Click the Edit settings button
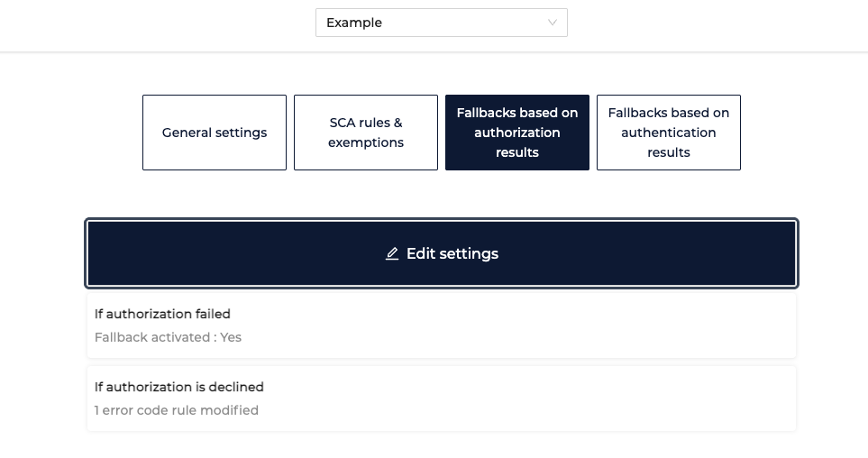This screenshot has width=868, height=458. click(441, 253)
